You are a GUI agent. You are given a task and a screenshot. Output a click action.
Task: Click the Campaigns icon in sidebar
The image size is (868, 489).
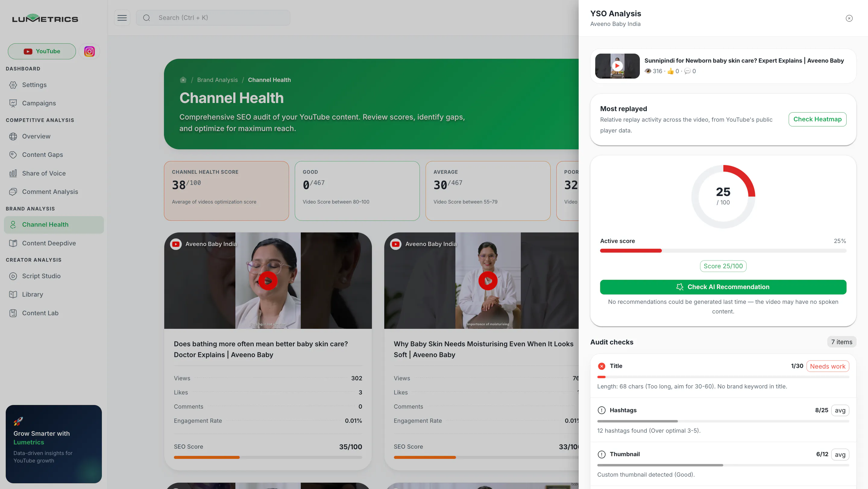point(13,103)
